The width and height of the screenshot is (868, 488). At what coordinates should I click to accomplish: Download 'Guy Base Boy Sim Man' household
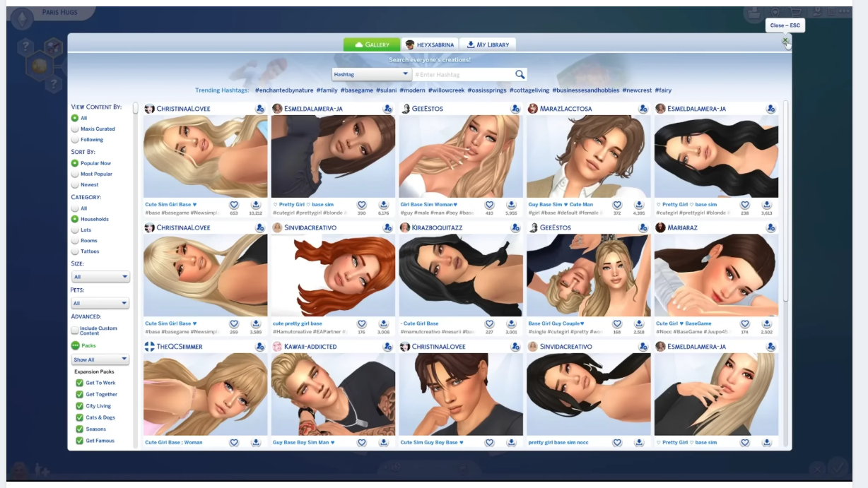point(384,443)
